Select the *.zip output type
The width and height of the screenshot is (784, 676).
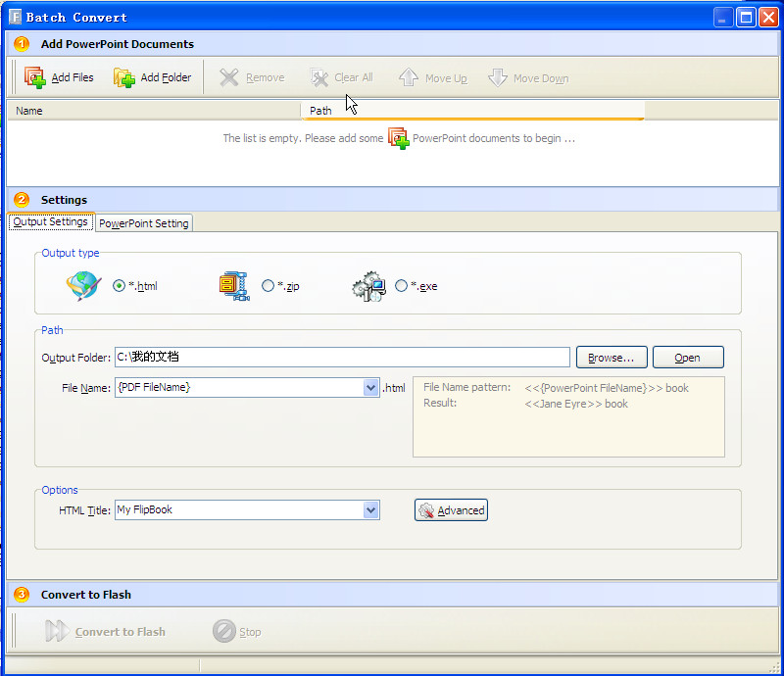click(x=268, y=285)
